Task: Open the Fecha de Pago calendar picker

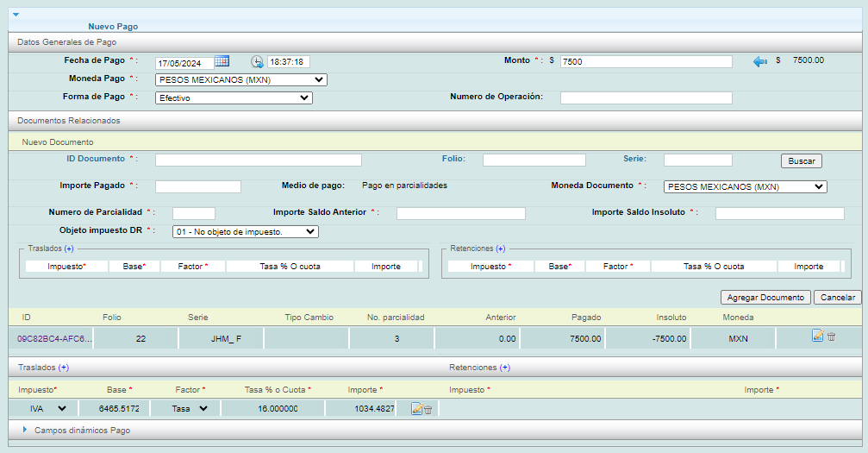Action: [222, 61]
